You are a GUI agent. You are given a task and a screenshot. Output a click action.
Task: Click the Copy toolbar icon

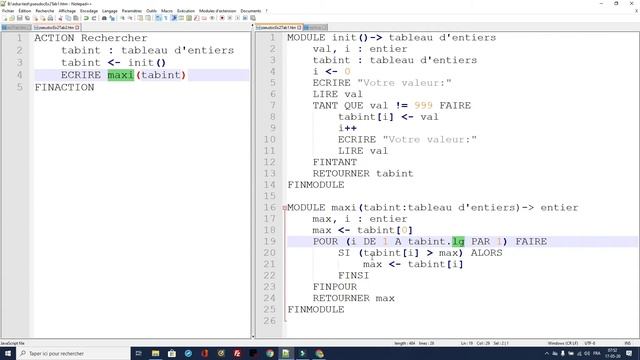68,18
